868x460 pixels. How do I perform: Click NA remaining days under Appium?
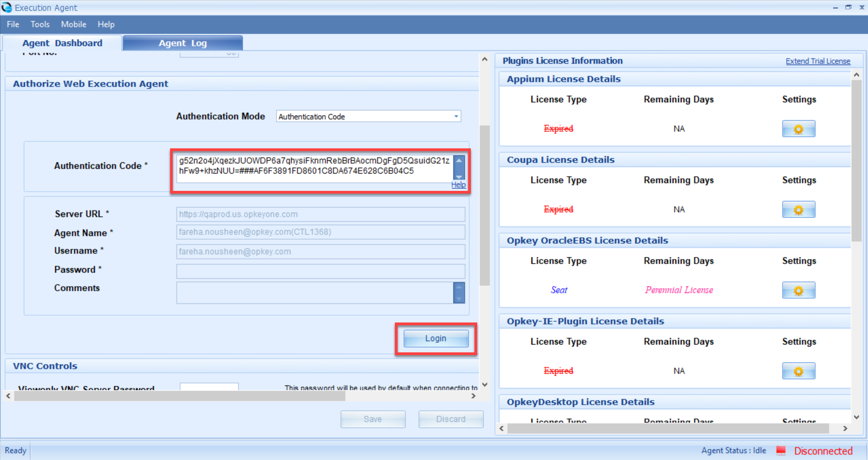click(679, 129)
